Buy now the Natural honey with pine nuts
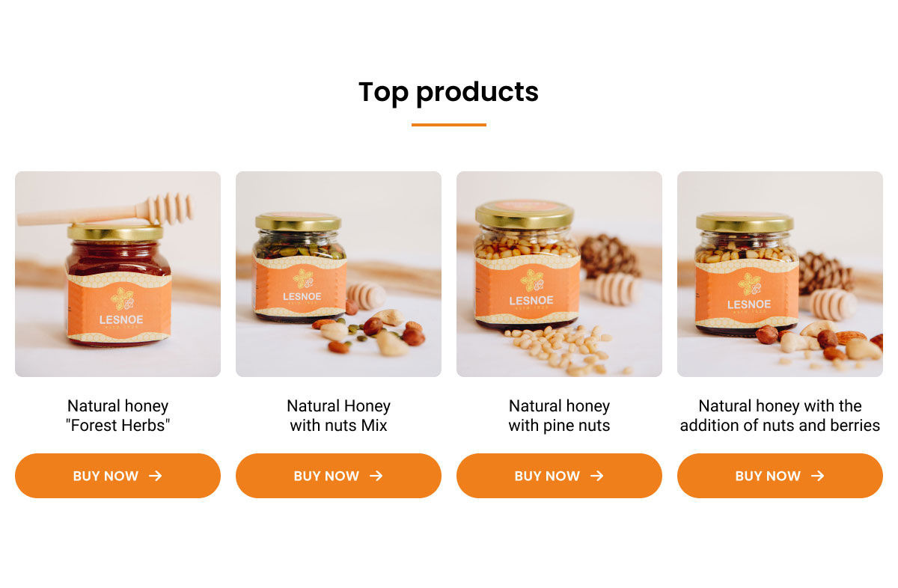 pyautogui.click(x=559, y=476)
